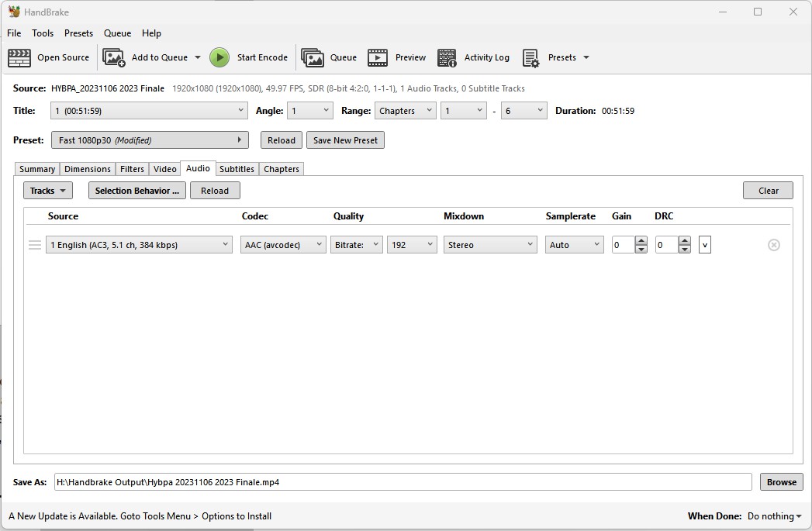The width and height of the screenshot is (812, 531).
Task: Open the Title dropdown
Action: (149, 111)
